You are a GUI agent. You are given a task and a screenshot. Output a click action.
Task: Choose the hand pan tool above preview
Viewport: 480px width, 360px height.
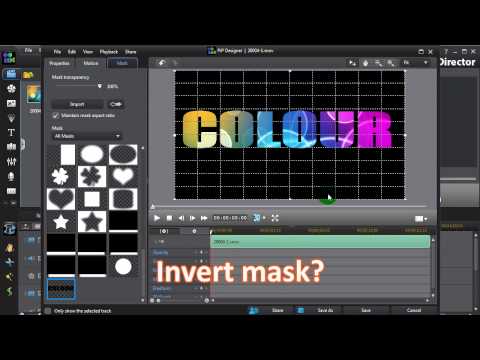tap(366, 63)
